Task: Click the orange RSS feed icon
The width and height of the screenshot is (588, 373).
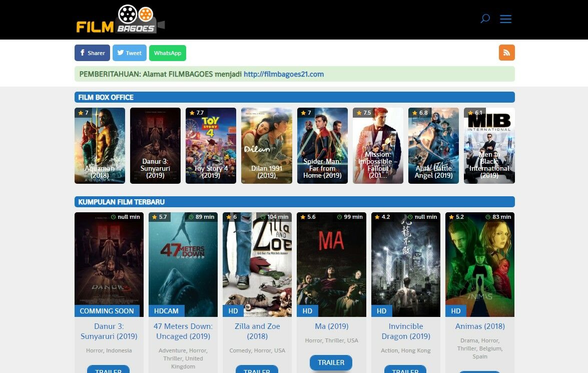Action: (506, 53)
